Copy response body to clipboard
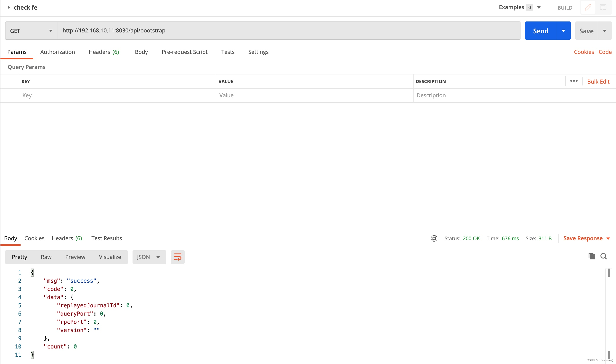This screenshot has height=364, width=616. tap(592, 256)
